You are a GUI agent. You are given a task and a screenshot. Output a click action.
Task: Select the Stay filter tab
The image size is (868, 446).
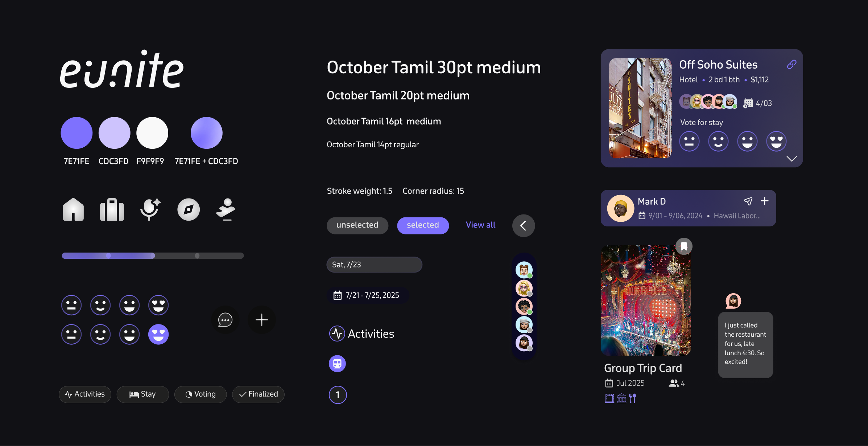[x=142, y=394]
